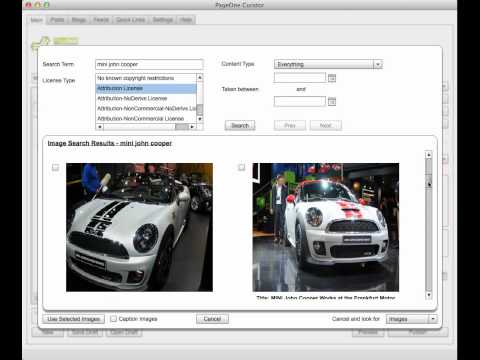
Task: Tick the checkbox beside the red-striped Mini image
Action: [242, 167]
